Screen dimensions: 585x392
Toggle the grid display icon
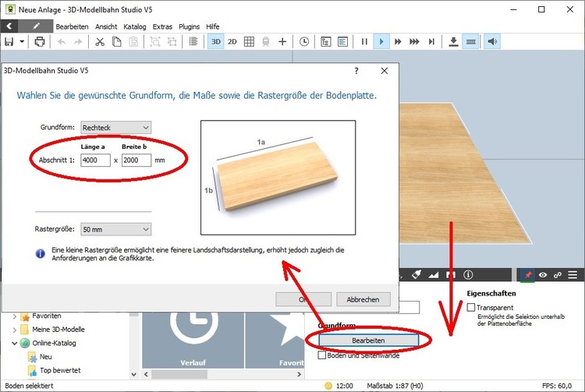point(249,42)
